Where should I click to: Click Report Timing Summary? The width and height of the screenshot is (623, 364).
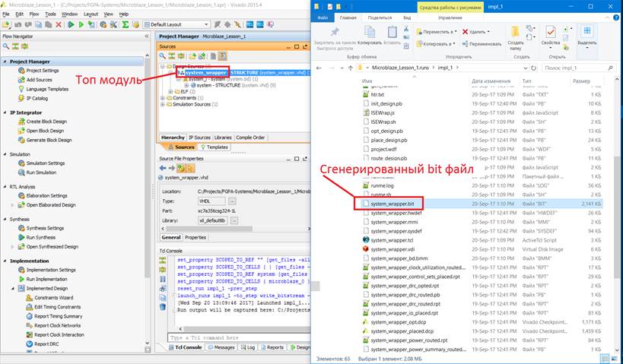(58, 316)
